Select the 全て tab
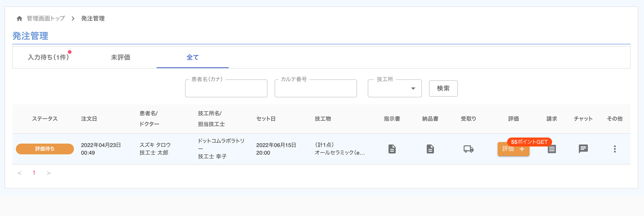This screenshot has height=216, width=644. [x=193, y=57]
